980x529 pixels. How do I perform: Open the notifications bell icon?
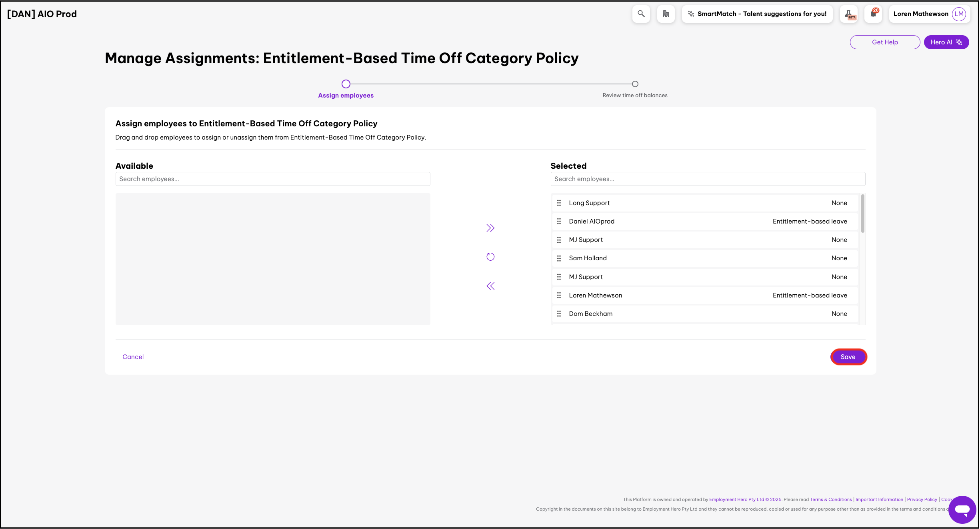(873, 14)
